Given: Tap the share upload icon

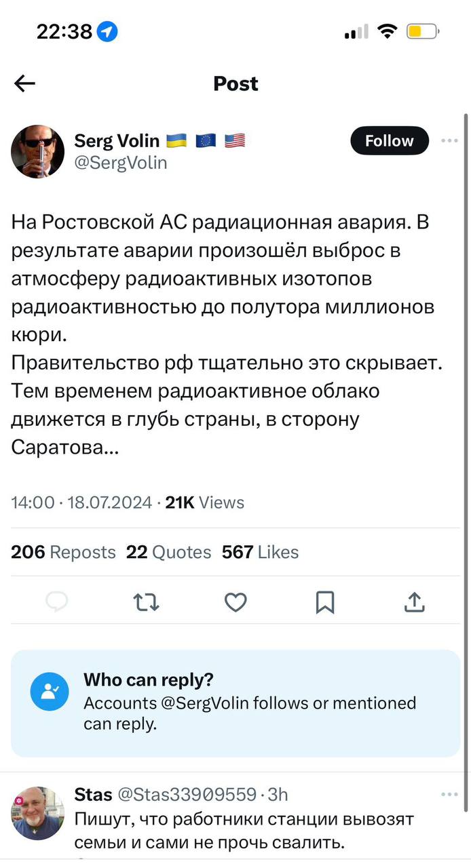Looking at the screenshot, I should tap(414, 601).
